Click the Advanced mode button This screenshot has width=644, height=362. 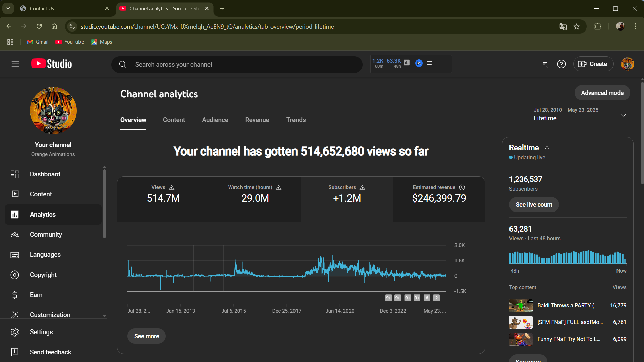[x=602, y=93]
